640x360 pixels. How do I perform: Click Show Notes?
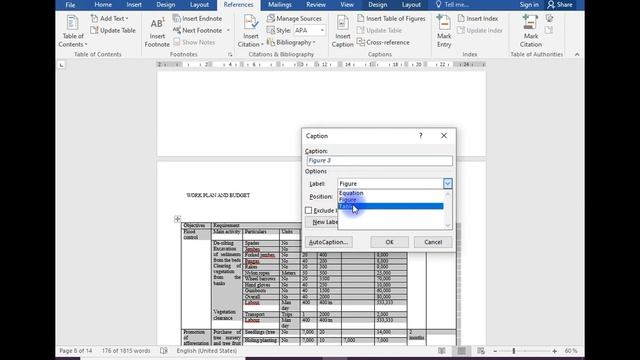[x=194, y=42]
